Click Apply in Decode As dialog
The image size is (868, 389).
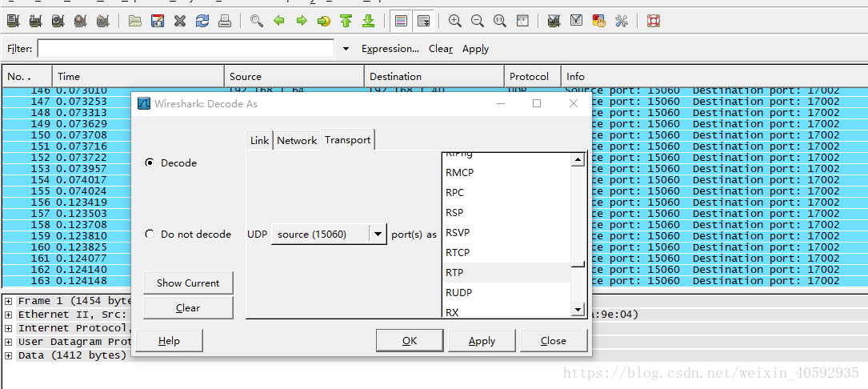click(482, 341)
